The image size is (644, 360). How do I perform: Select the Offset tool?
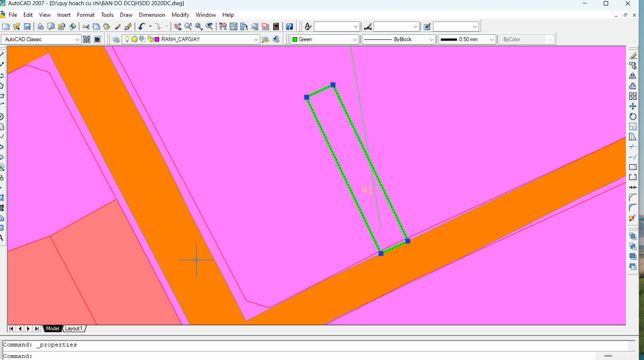(633, 86)
